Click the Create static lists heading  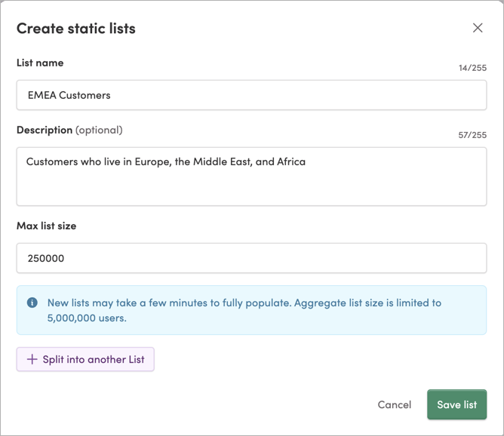[76, 29]
